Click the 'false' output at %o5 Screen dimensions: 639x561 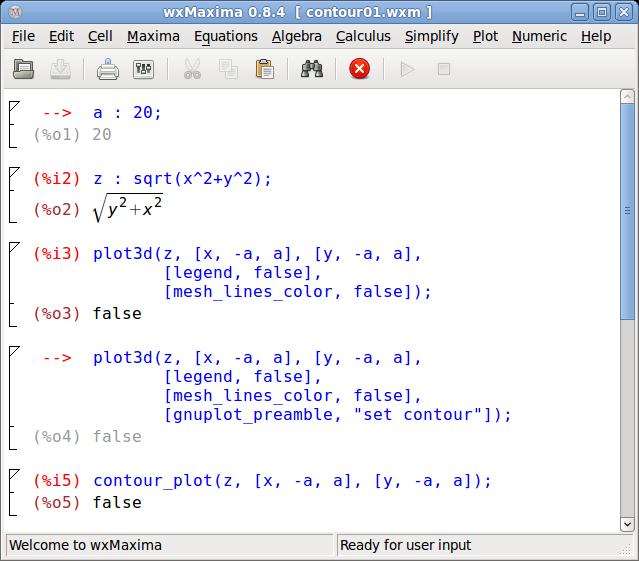[x=117, y=503]
